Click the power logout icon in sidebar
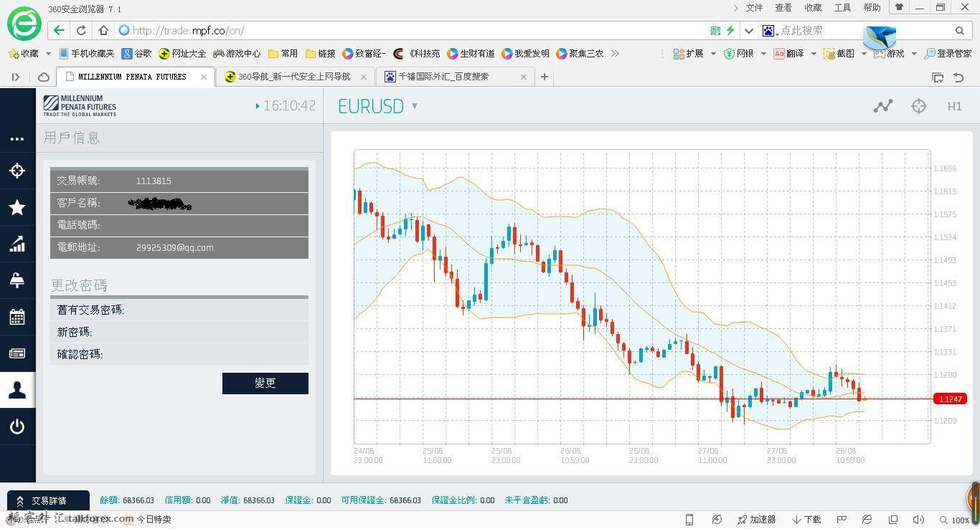 pyautogui.click(x=17, y=427)
